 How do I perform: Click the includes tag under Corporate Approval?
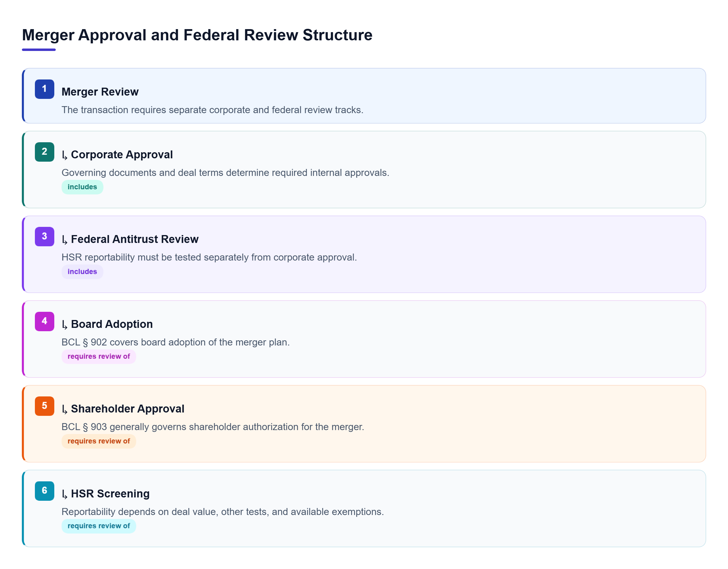click(x=82, y=187)
